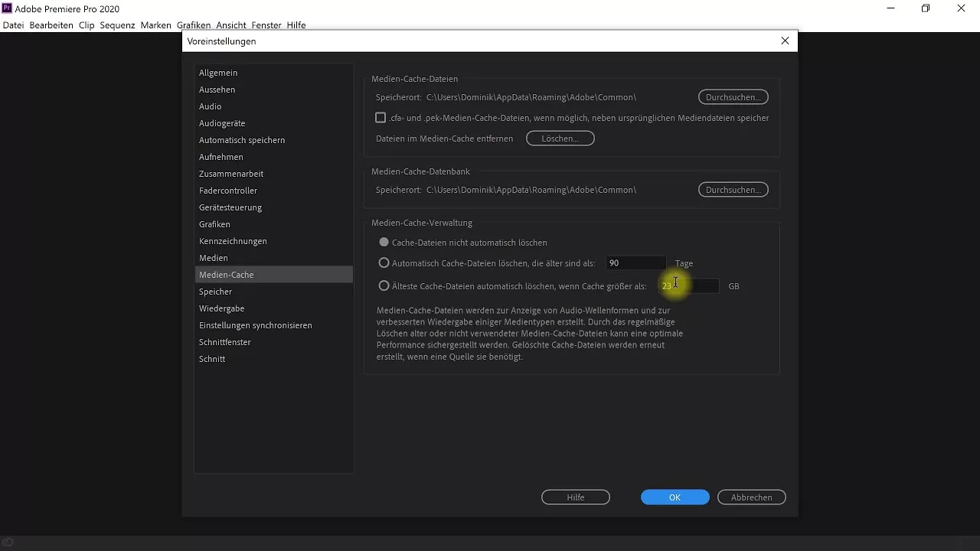Select Cache-Dateien nicht automatisch löschen
Image resolution: width=980 pixels, height=551 pixels.
pyautogui.click(x=384, y=242)
